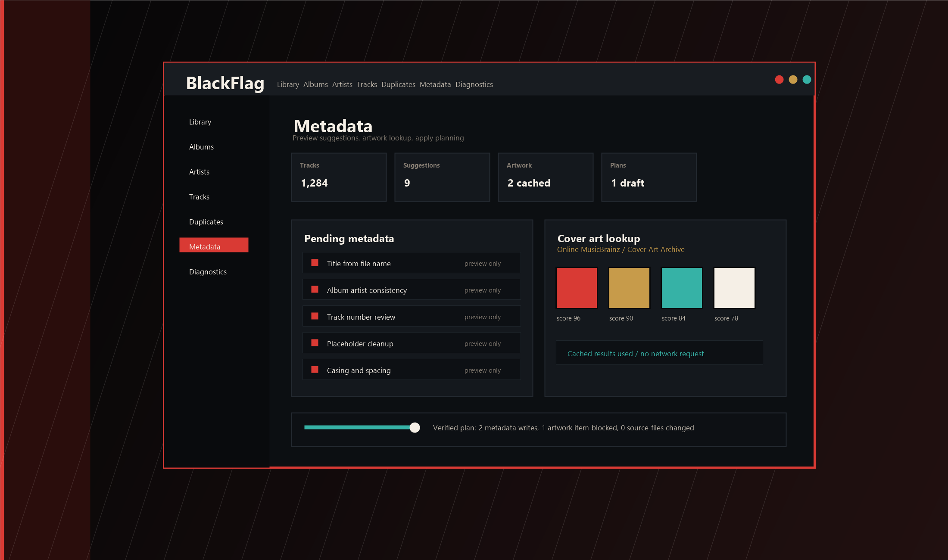Open Tracks in the top navigation
948x560 pixels.
(x=367, y=84)
